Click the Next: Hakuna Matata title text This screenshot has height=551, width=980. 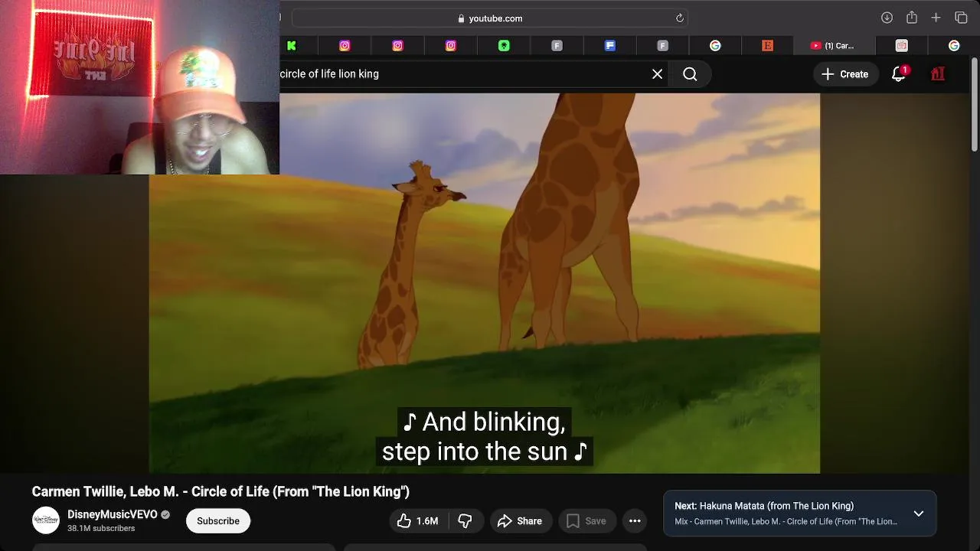point(764,506)
